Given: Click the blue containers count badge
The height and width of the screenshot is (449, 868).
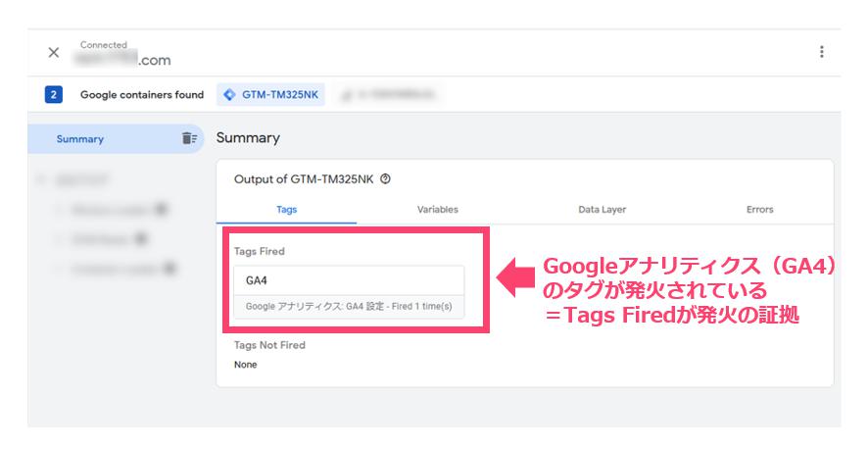Looking at the screenshot, I should point(54,95).
